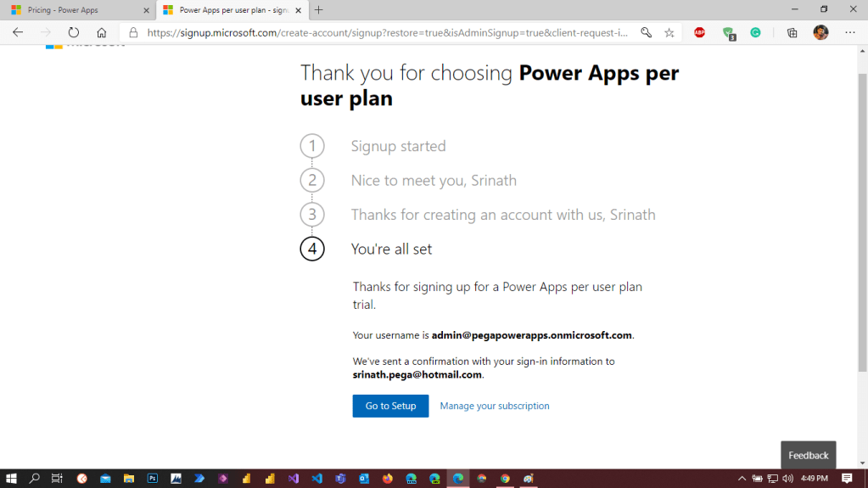Refresh the current page
868x488 pixels.
click(74, 32)
